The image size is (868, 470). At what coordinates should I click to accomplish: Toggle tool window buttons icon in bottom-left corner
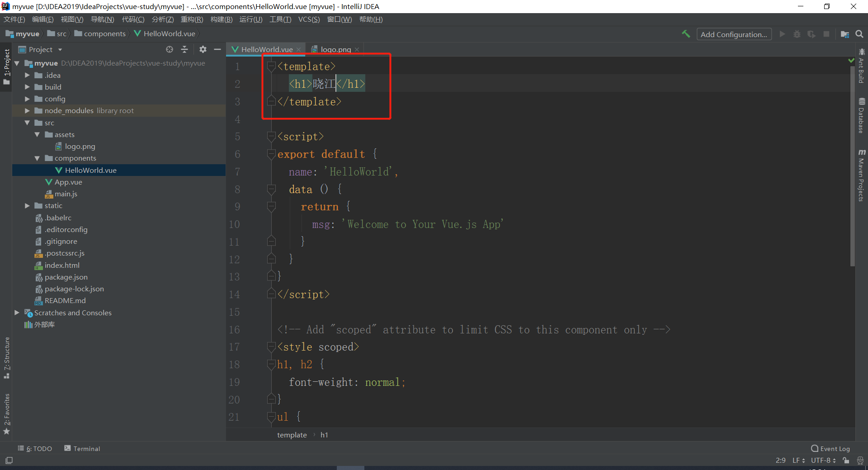click(x=9, y=461)
